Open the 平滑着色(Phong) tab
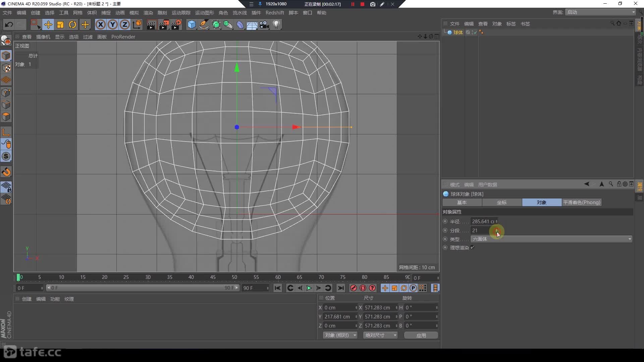Image resolution: width=644 pixels, height=362 pixels. pyautogui.click(x=582, y=202)
